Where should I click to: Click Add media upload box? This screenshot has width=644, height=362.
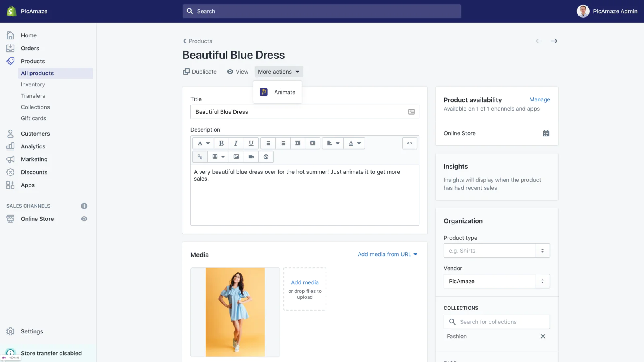[305, 289]
